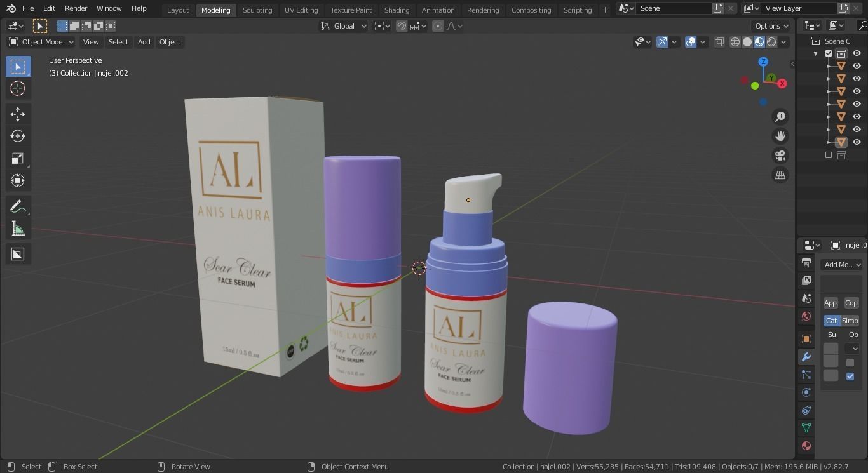
Task: Choose the Select Box tool
Action: point(18,67)
